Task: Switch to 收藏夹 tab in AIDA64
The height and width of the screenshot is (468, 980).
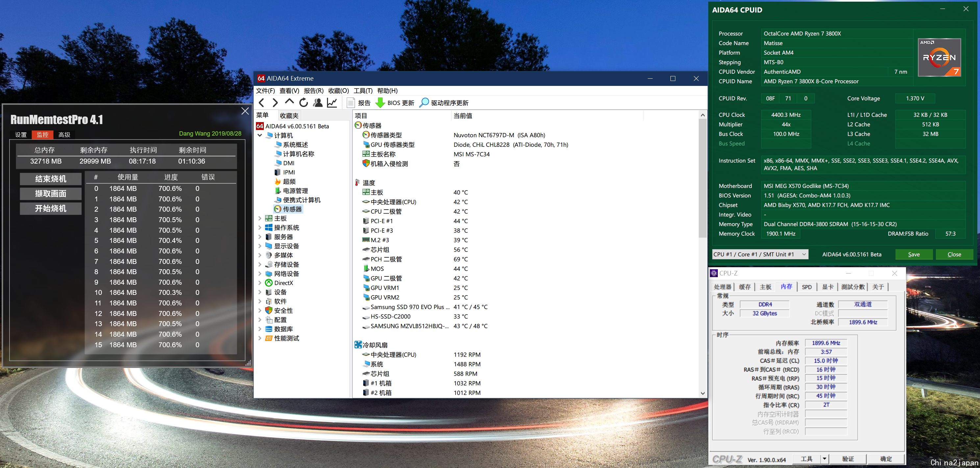Action: click(x=289, y=115)
